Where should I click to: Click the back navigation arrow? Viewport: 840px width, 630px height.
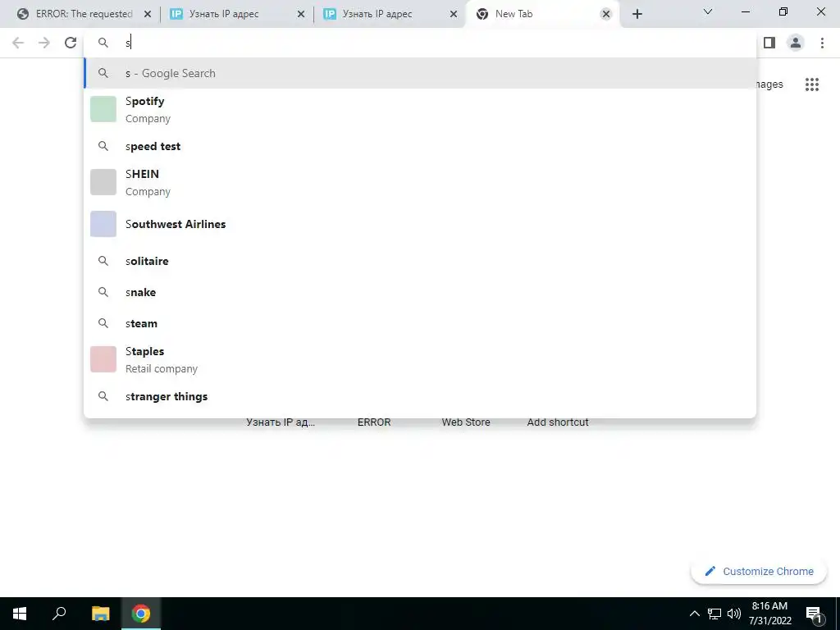(x=18, y=43)
